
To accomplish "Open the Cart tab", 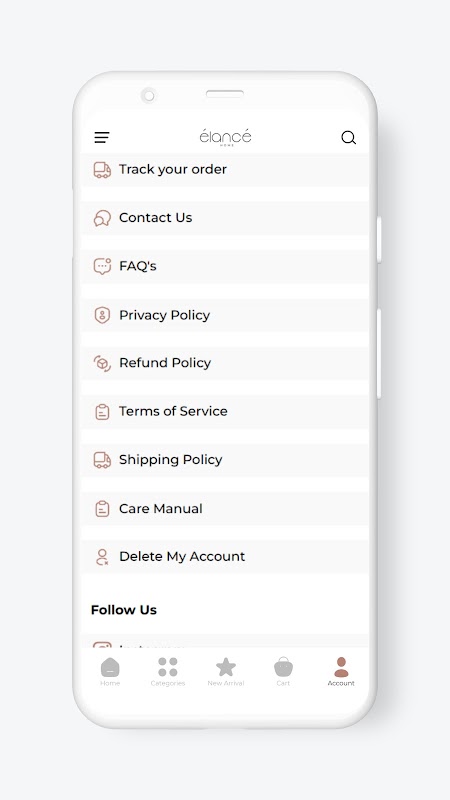I will [283, 671].
